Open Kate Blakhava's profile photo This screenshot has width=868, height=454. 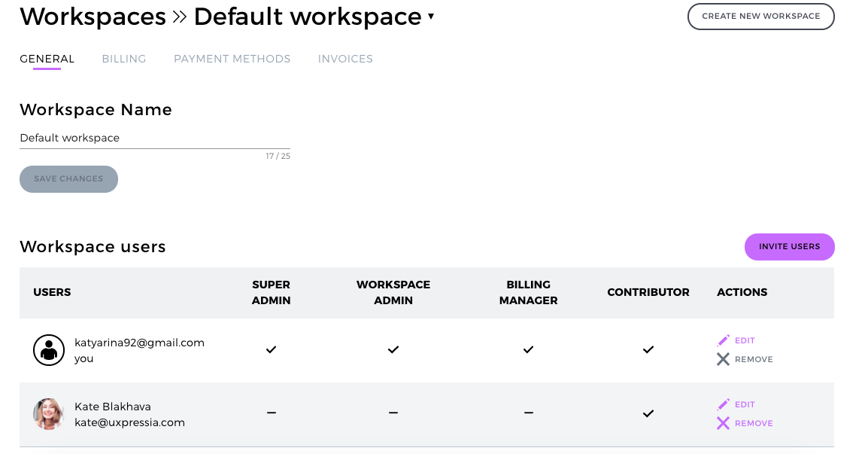point(49,413)
